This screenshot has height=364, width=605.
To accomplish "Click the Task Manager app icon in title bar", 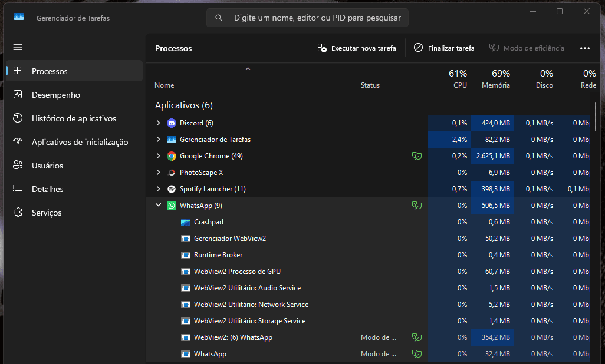I will [18, 17].
